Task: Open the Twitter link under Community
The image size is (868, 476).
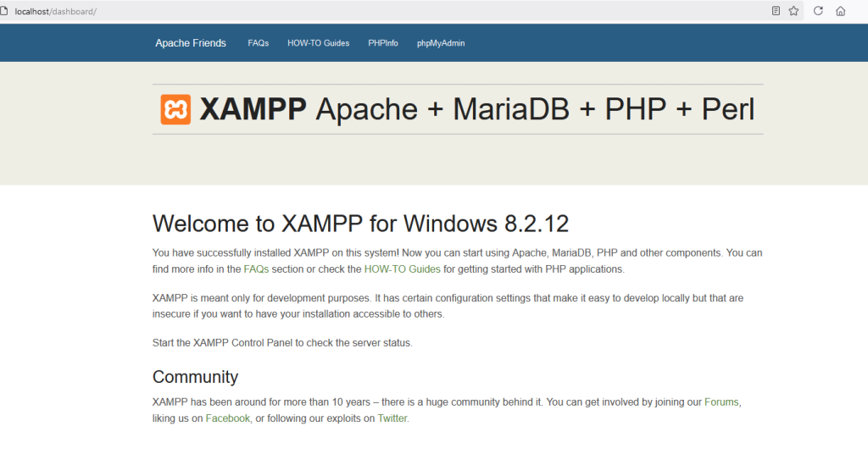Action: pos(392,418)
